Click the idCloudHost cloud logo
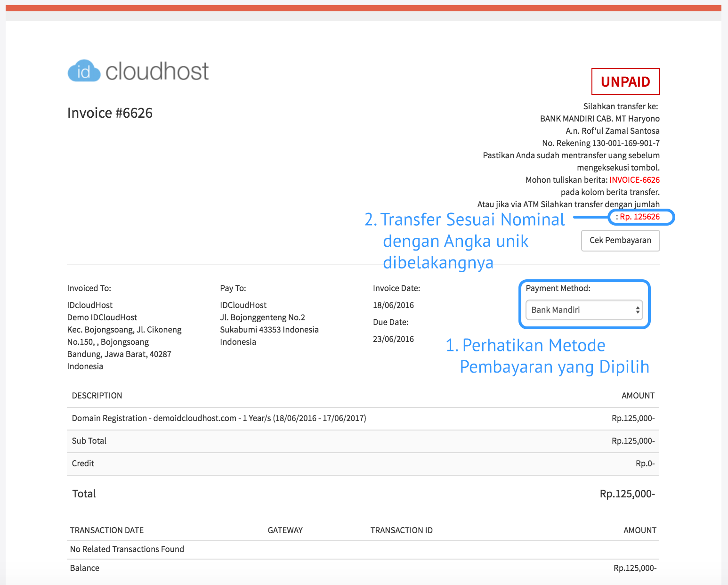Screen dimensions: 728x585 click(84, 71)
